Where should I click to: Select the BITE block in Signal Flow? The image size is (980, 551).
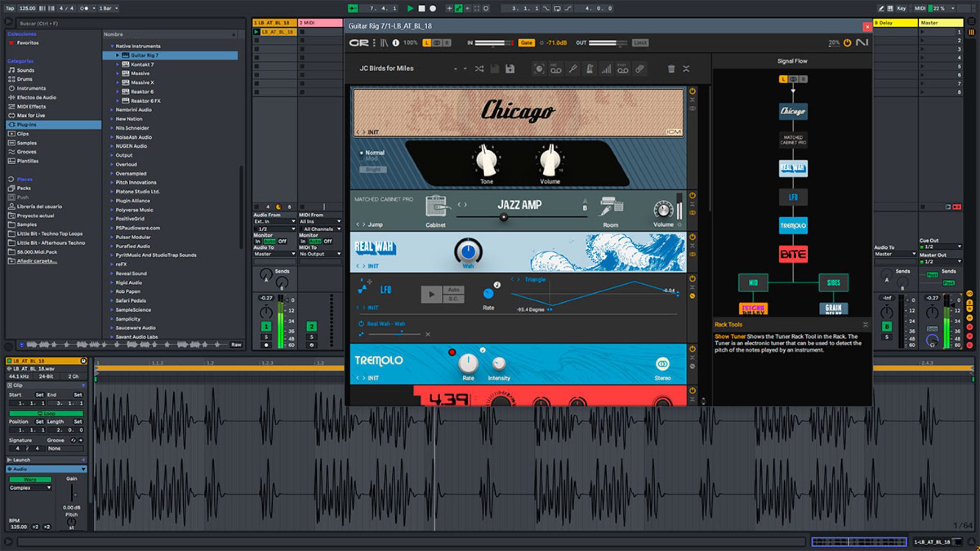tap(793, 254)
